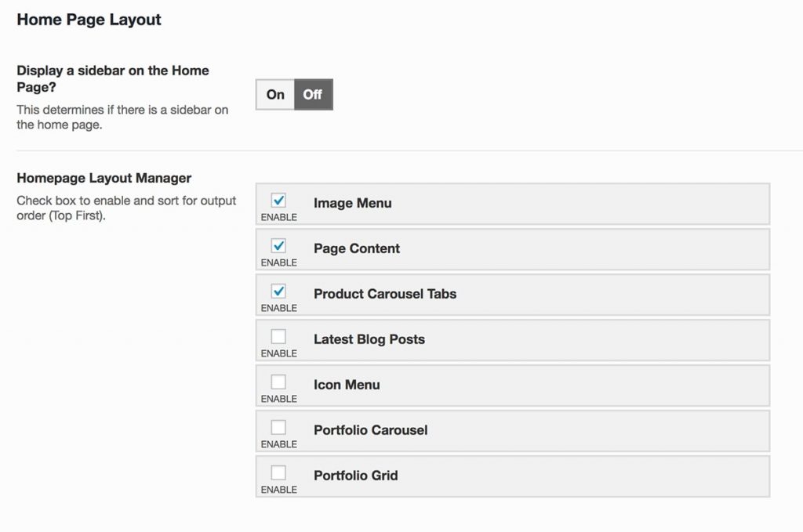The image size is (803, 532).
Task: Select Product Carousel Tabs row label
Action: tap(384, 294)
